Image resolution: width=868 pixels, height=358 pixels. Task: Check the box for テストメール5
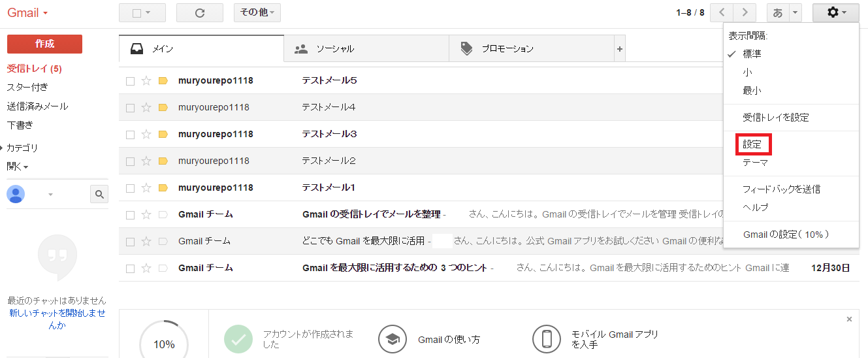coord(130,81)
